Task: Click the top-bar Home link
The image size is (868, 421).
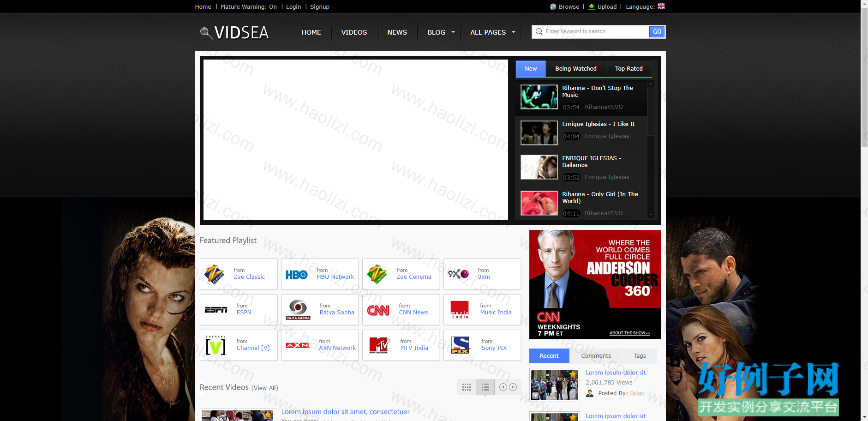Action: [x=203, y=6]
